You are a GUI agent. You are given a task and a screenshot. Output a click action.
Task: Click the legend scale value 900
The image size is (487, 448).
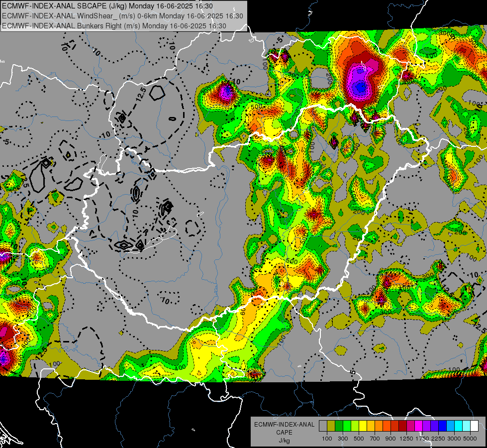[390, 439]
